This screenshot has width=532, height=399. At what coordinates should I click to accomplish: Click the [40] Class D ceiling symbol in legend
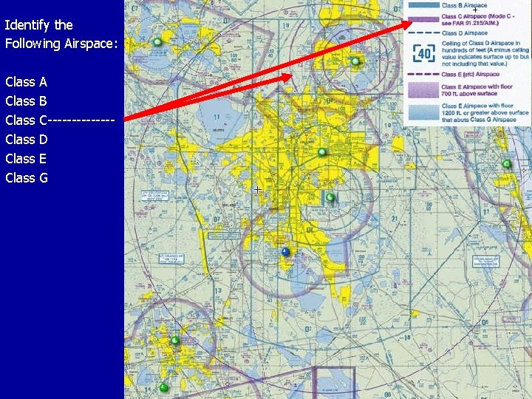[x=424, y=54]
